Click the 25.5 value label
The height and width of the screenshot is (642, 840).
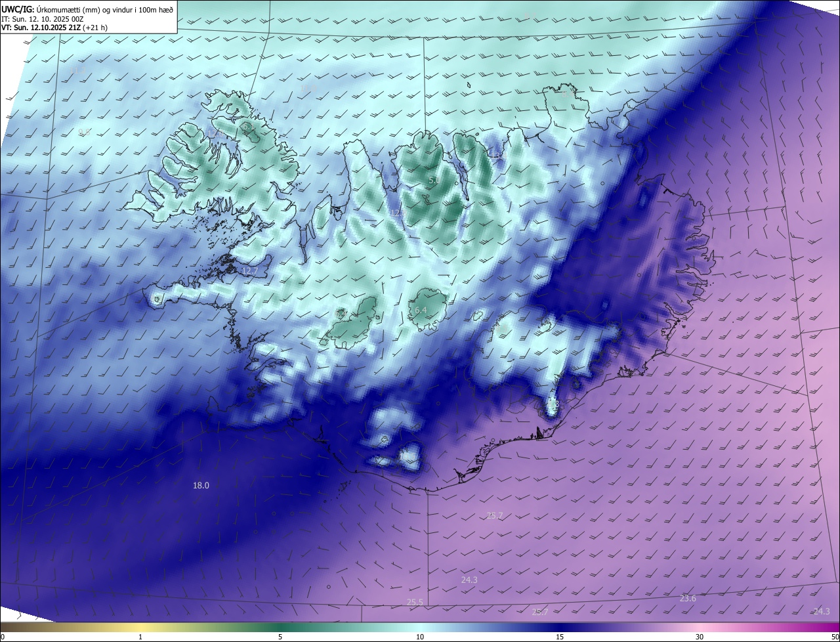point(415,602)
